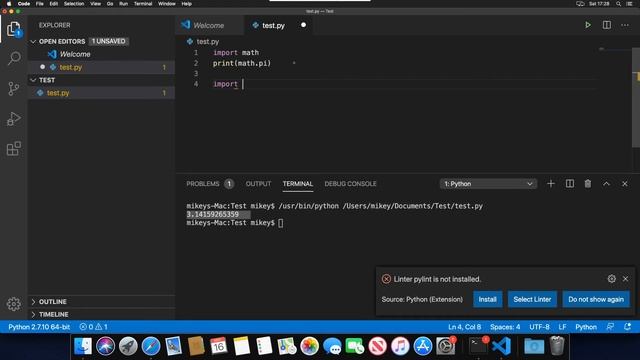
Task: Click Ln 4, Col 8 position indicator
Action: 464,327
